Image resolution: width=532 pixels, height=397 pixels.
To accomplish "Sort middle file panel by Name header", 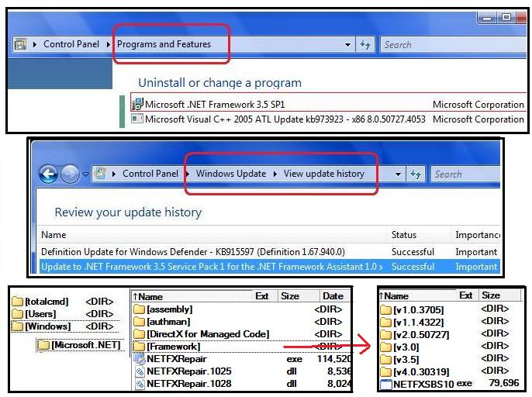I will (x=192, y=296).
